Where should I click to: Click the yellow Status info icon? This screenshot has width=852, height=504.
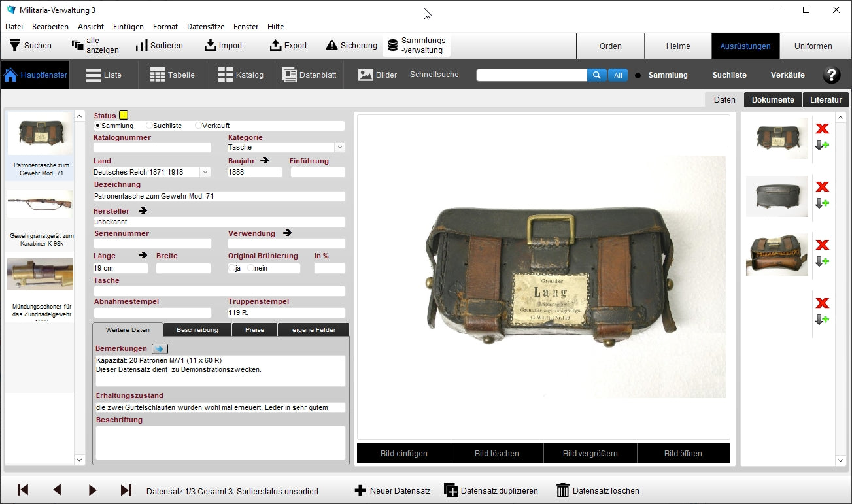click(x=124, y=116)
